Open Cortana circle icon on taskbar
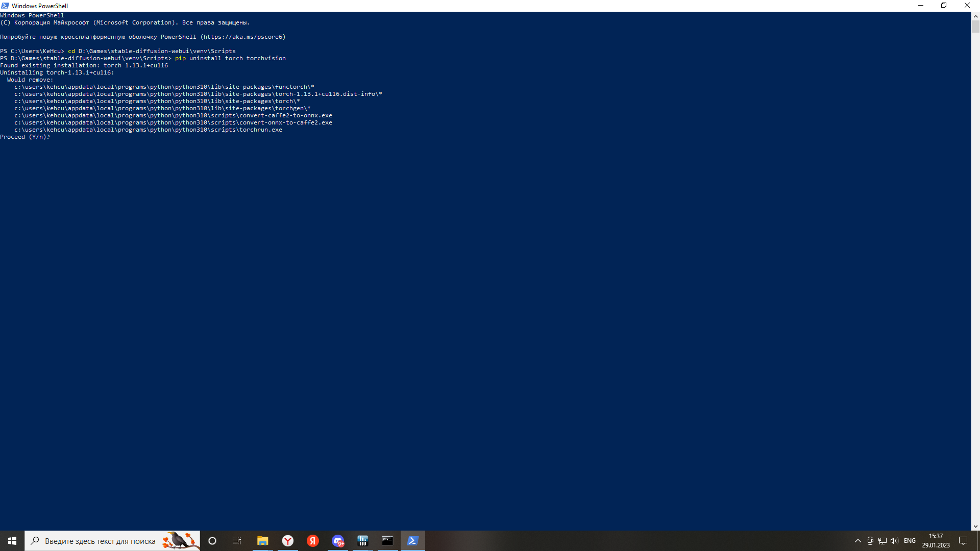This screenshot has height=551, width=980. pyautogui.click(x=212, y=541)
